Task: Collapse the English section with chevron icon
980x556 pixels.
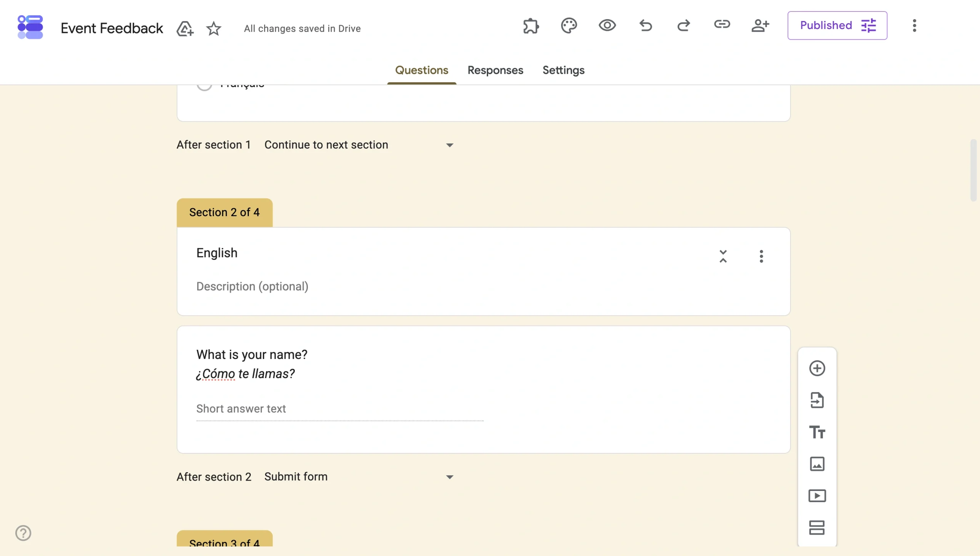Action: click(x=723, y=256)
